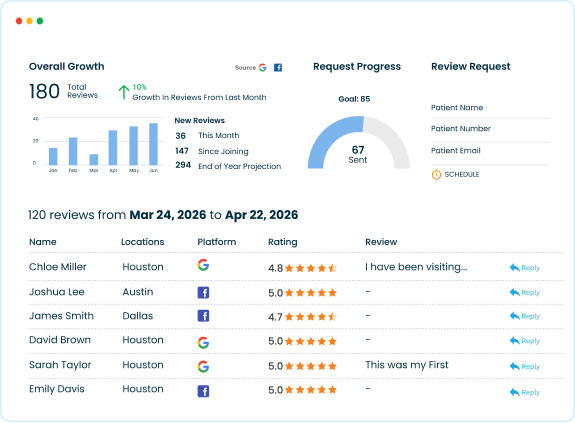Image resolution: width=575 pixels, height=423 pixels.
Task: Click the Mar bar in growth chart
Action: point(94,159)
